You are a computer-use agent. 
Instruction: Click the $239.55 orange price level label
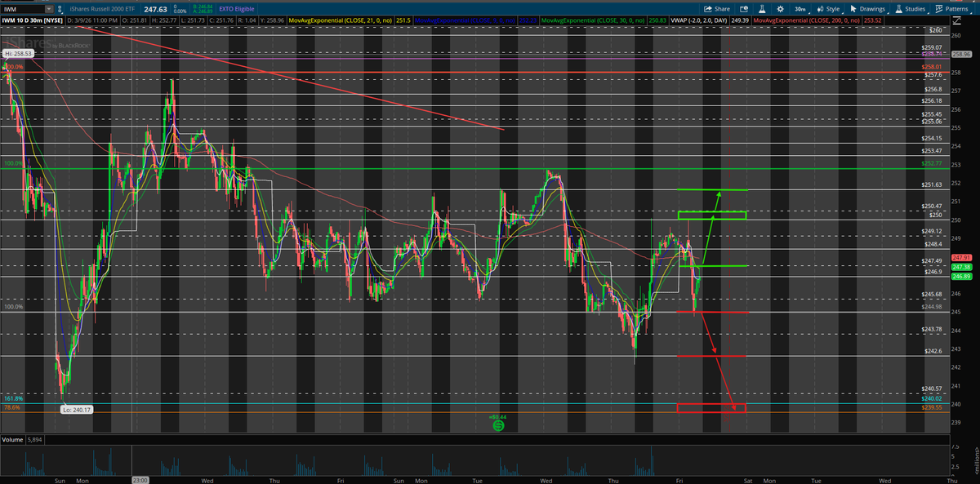[x=932, y=406]
